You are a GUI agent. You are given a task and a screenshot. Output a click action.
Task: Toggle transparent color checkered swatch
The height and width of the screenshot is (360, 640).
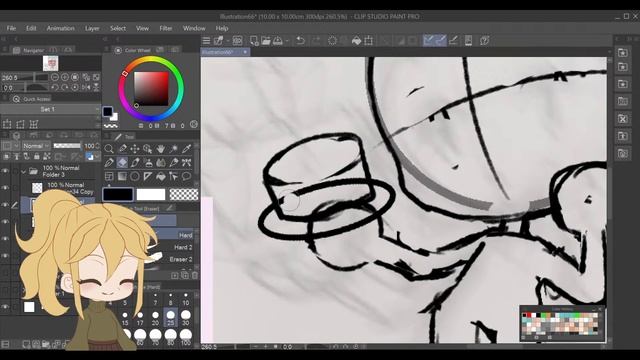[184, 194]
